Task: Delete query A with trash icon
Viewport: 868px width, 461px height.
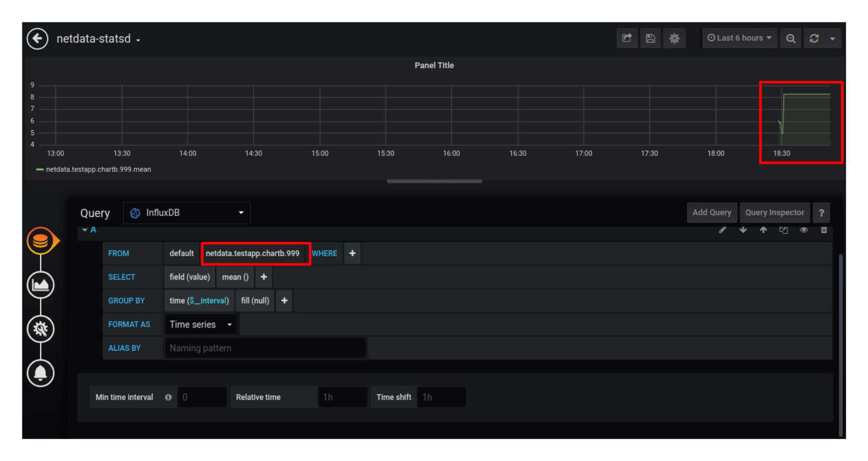Action: (824, 230)
